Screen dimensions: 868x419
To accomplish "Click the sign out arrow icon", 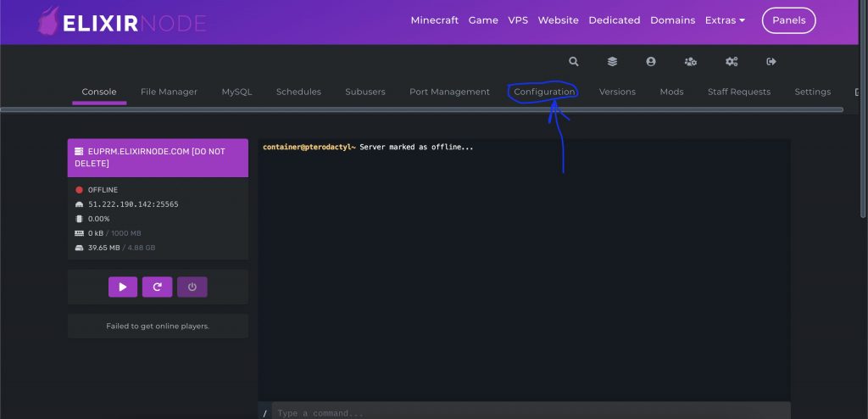I will (771, 62).
